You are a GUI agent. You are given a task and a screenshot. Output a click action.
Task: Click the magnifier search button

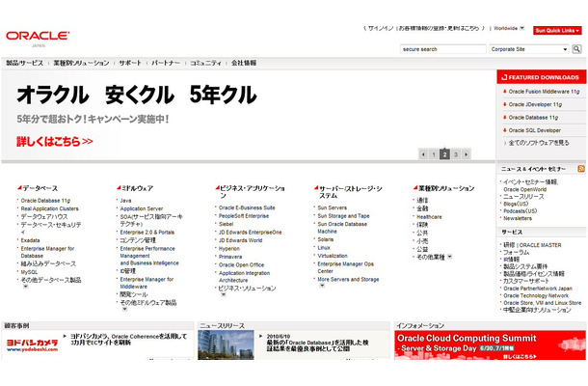(x=576, y=49)
